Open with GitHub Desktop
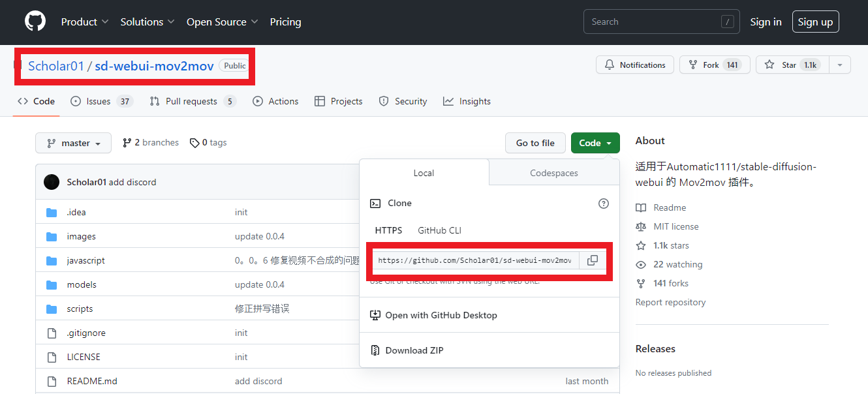Viewport: 868px width, 394px height. point(433,315)
